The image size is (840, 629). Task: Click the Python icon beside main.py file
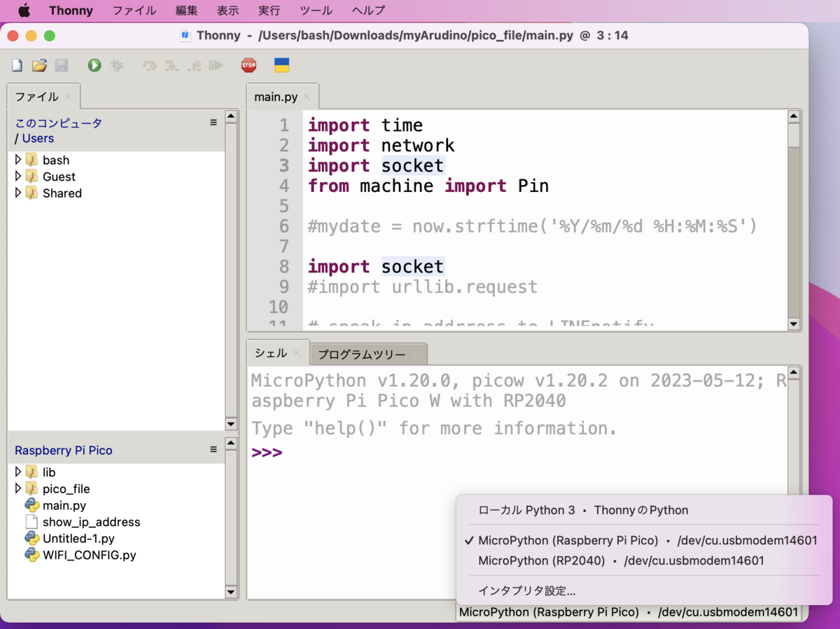click(x=31, y=505)
